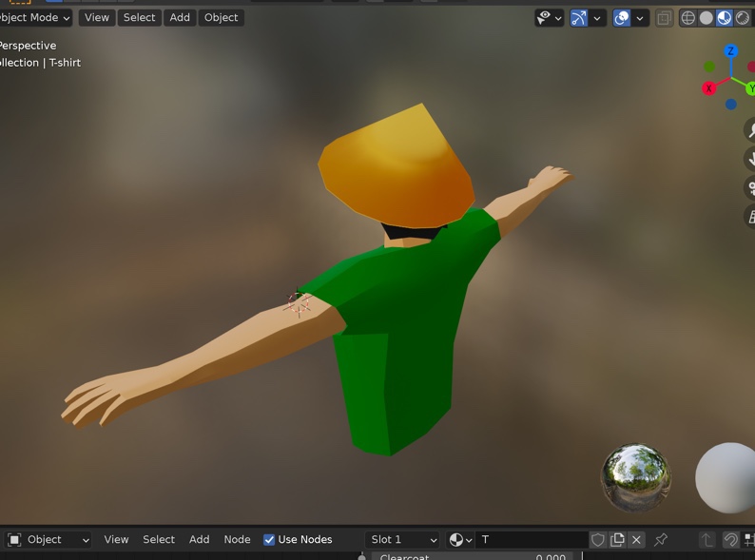Toggle viewport overlays button

coord(622,18)
